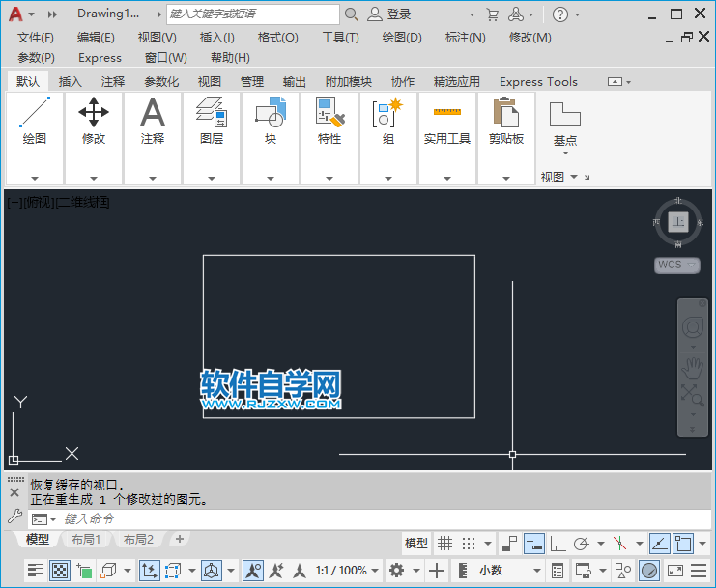Switch to the 布局2 layout tab

(x=138, y=540)
